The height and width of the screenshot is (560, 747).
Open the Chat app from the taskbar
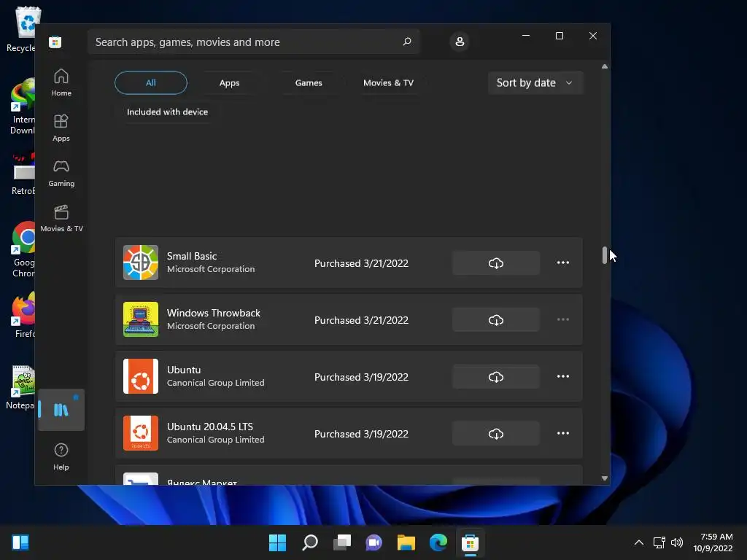click(x=374, y=542)
